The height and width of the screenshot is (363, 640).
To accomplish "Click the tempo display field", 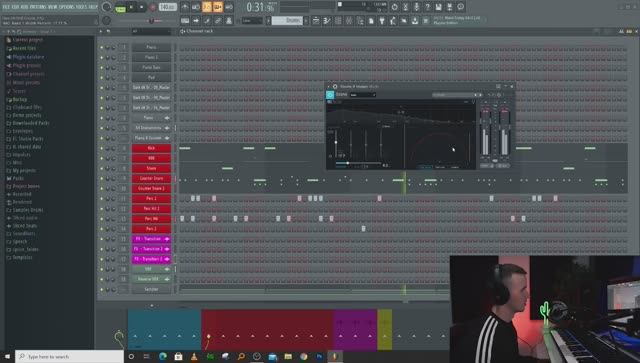I will [167, 7].
